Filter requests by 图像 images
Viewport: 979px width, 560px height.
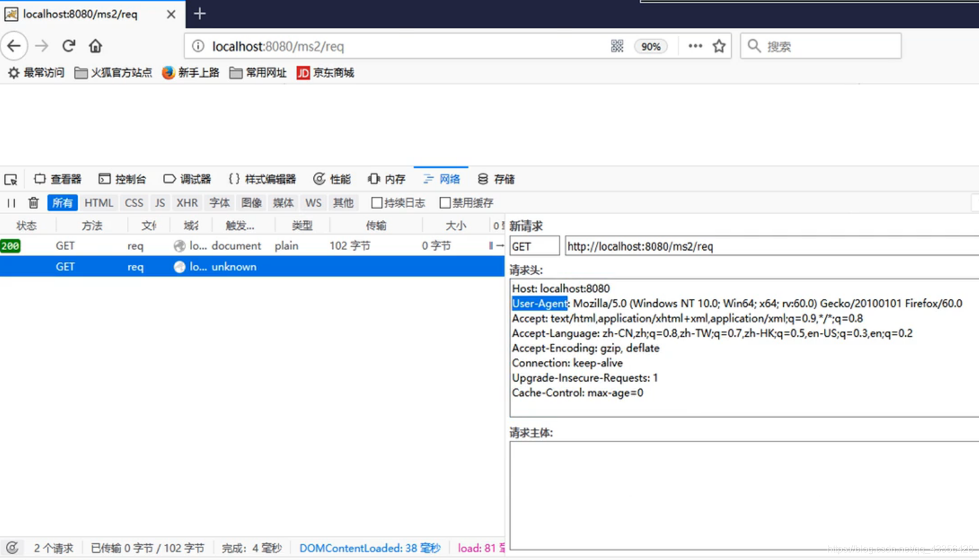tap(251, 203)
